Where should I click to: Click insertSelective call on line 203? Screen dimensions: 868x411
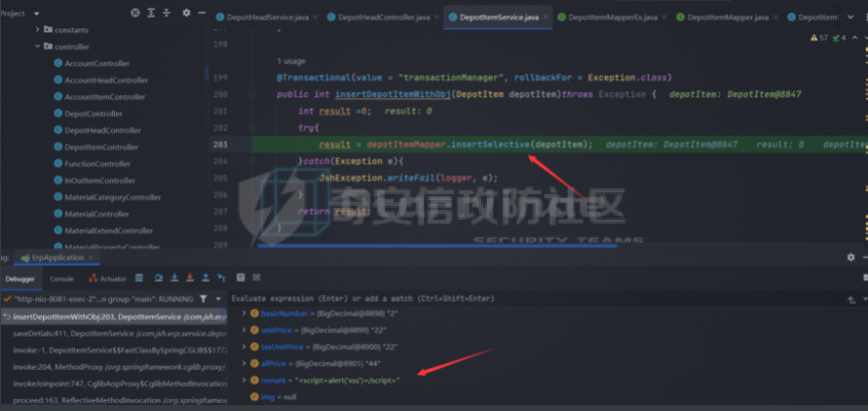490,145
